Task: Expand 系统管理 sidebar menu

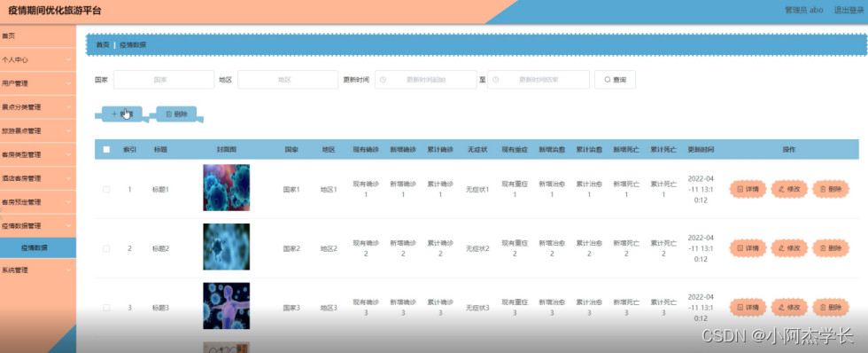Action: point(37,271)
